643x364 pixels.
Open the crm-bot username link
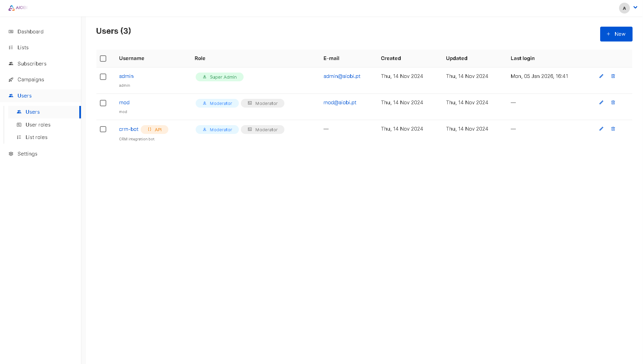click(129, 129)
